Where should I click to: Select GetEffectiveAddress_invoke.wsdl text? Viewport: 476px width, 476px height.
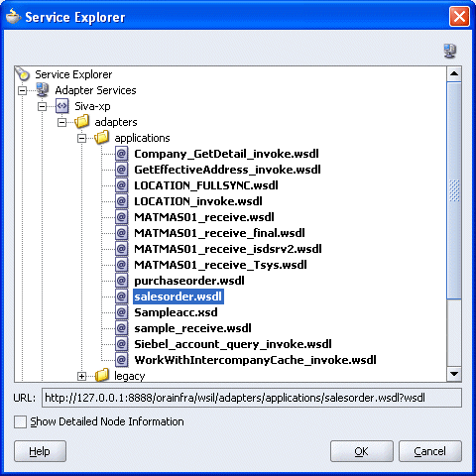pyautogui.click(x=227, y=170)
